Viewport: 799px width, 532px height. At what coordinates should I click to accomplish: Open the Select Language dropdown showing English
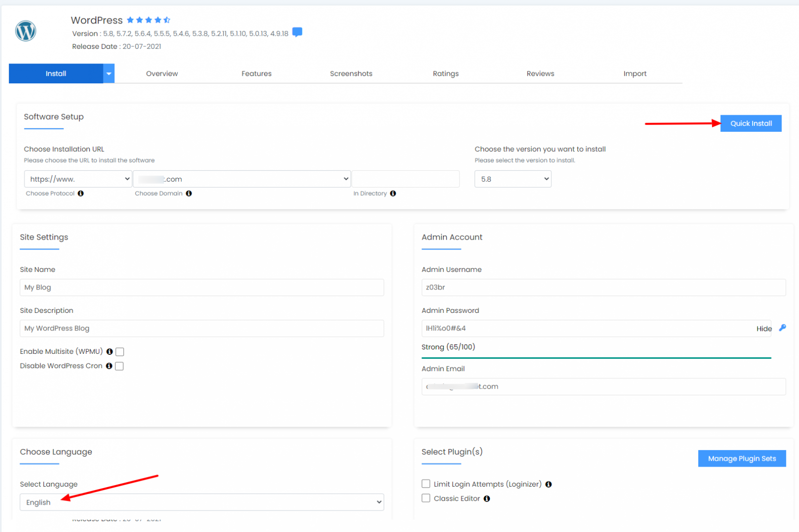pos(202,502)
